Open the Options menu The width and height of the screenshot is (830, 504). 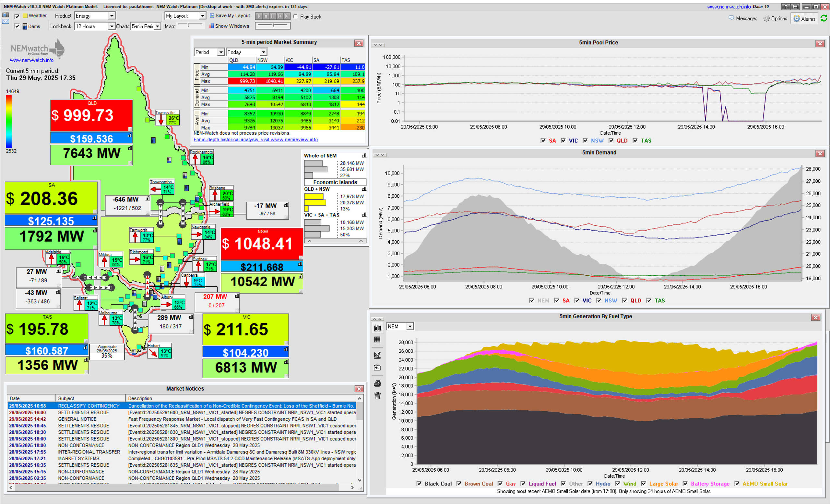(x=775, y=18)
